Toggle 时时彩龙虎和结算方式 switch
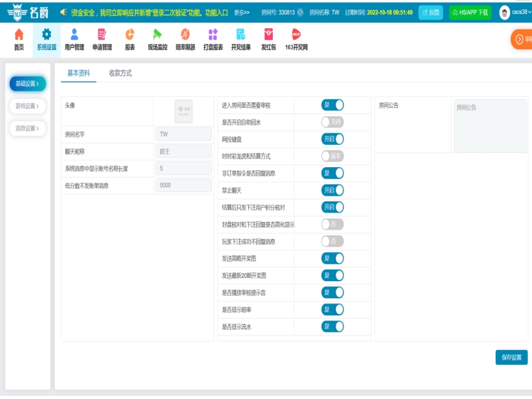This screenshot has height=399, width=532. (333, 156)
